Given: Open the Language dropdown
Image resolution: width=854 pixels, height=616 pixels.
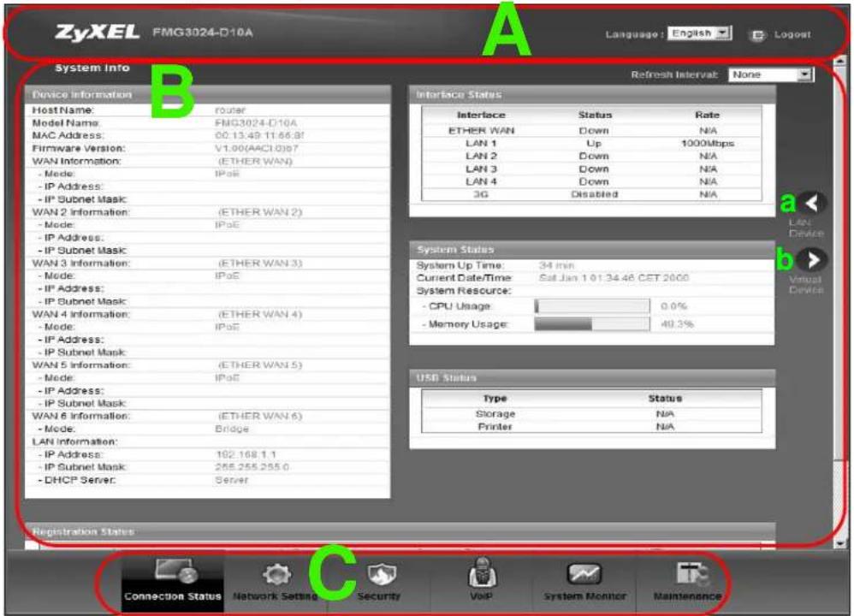Looking at the screenshot, I should click(699, 33).
